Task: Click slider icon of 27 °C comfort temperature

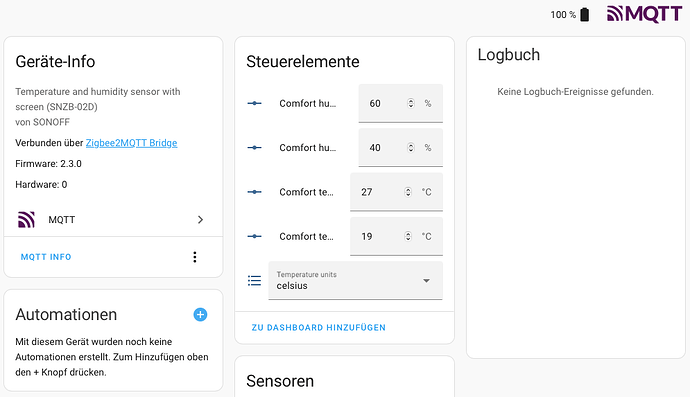Action: point(254,192)
